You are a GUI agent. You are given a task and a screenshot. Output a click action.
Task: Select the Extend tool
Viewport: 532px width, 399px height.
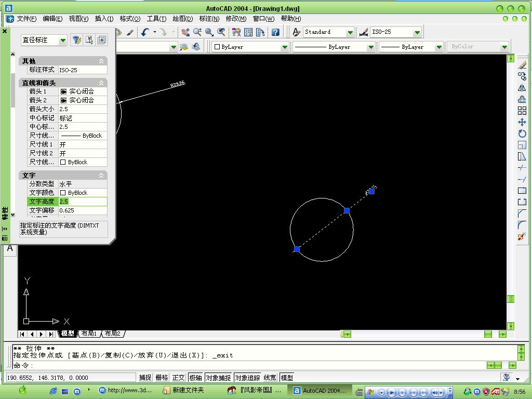tap(522, 179)
